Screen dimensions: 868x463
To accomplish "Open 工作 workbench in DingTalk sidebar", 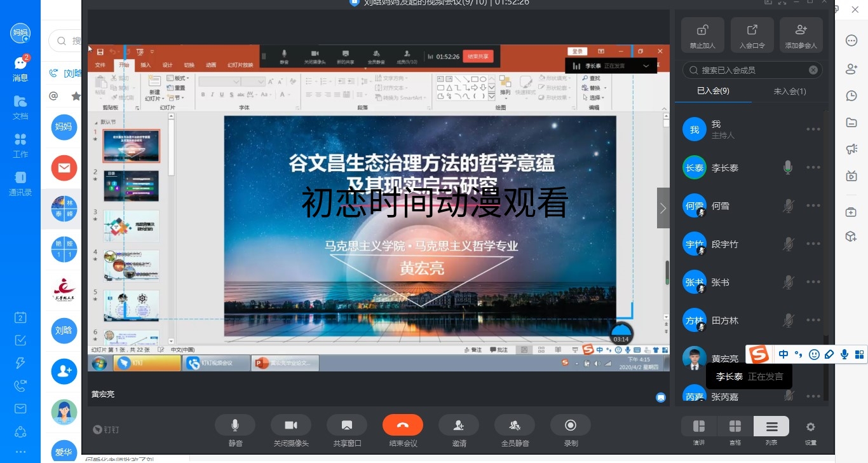I will [20, 145].
